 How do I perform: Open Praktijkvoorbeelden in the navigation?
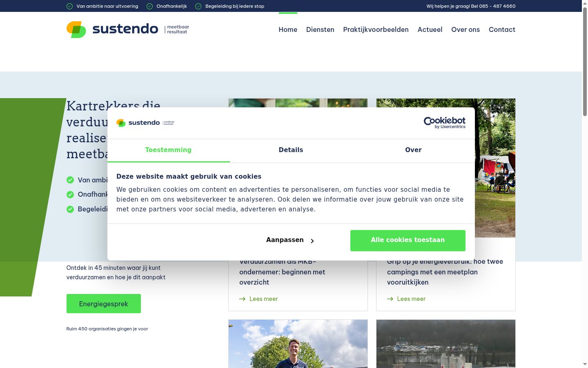(x=376, y=29)
